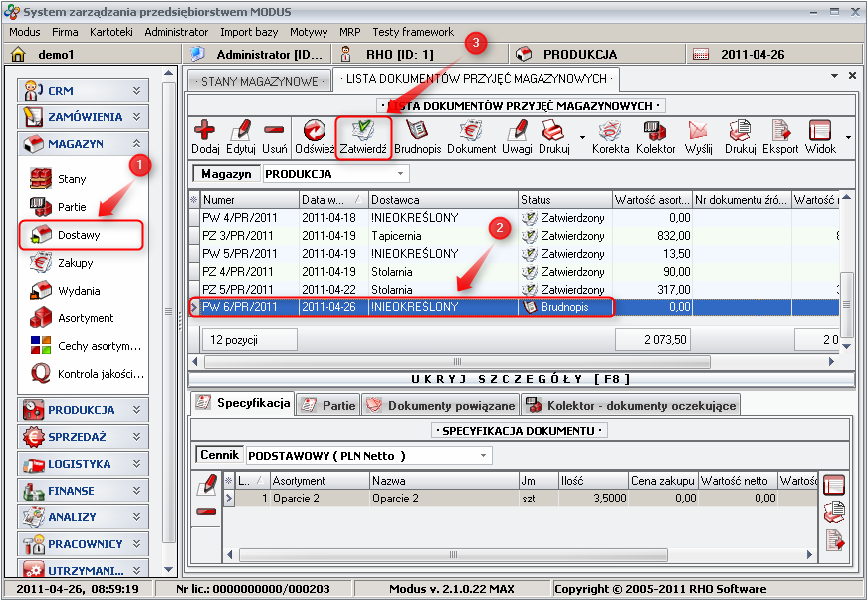
Task: Expand the PRODUKCJA sidebar section
Action: click(x=84, y=410)
